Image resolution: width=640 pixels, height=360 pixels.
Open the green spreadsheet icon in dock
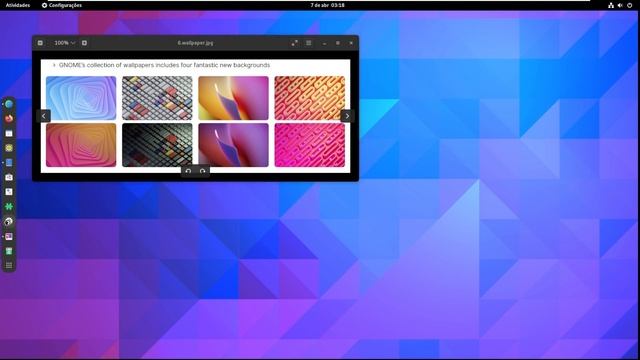pos(9,251)
